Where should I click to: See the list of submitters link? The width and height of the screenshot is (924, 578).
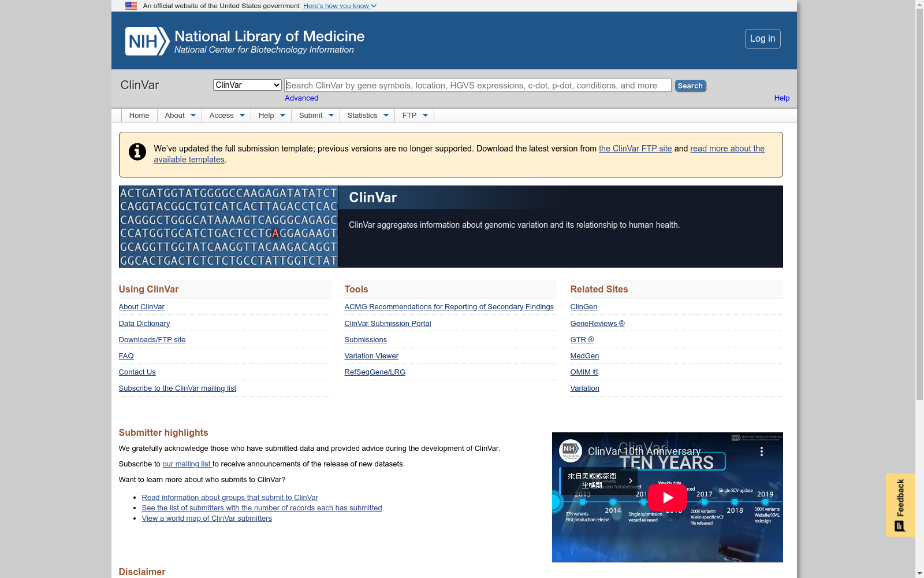(x=262, y=508)
